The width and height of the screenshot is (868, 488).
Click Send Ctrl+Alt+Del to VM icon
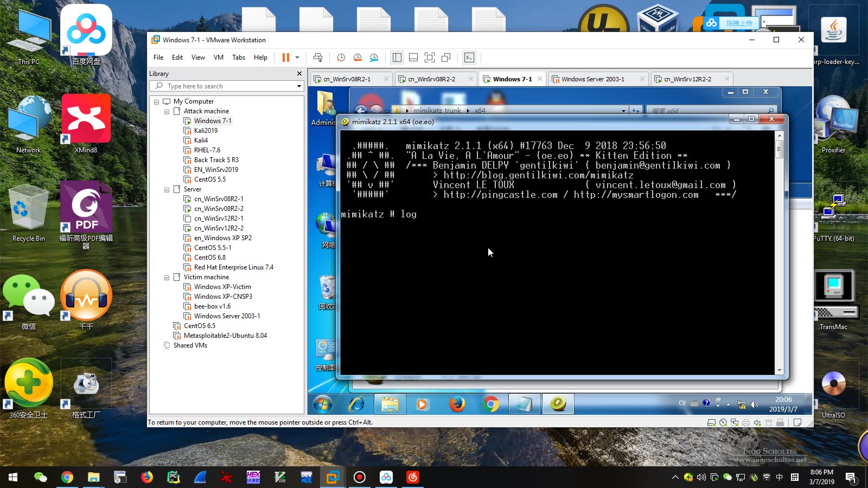pos(318,57)
